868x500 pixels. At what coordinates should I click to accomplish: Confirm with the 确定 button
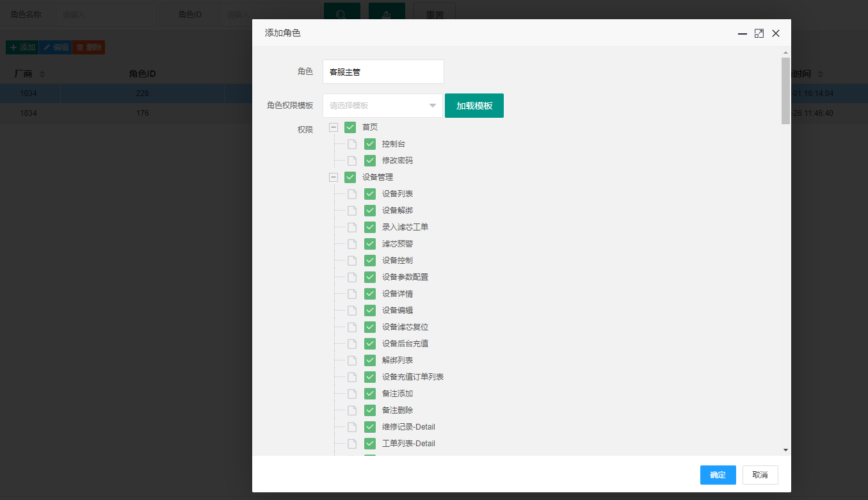click(x=718, y=475)
